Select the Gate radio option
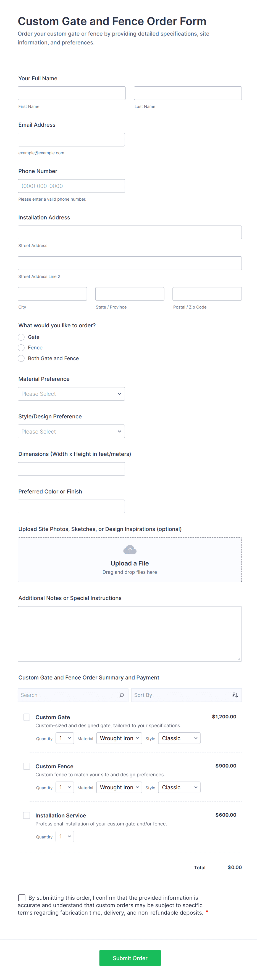Viewport: 257px width, 980px height. (x=21, y=337)
